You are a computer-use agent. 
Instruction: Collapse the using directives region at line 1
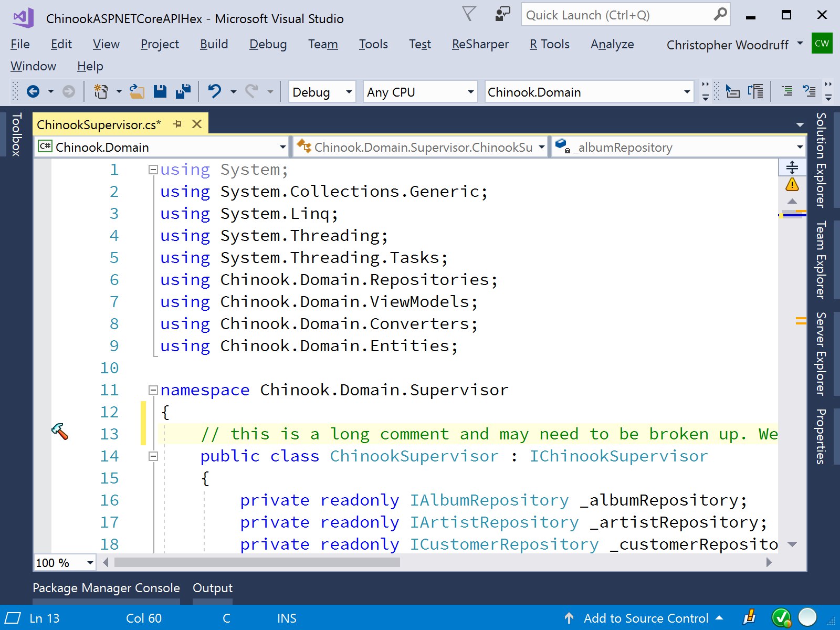[x=153, y=170]
